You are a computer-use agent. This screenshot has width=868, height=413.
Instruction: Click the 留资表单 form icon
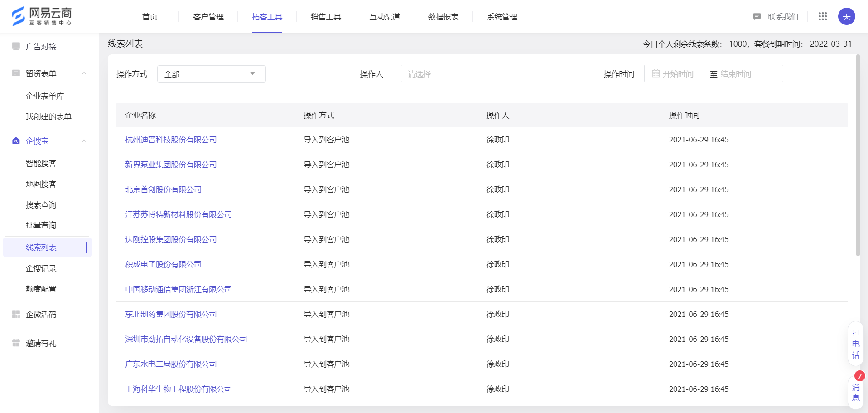pos(16,73)
